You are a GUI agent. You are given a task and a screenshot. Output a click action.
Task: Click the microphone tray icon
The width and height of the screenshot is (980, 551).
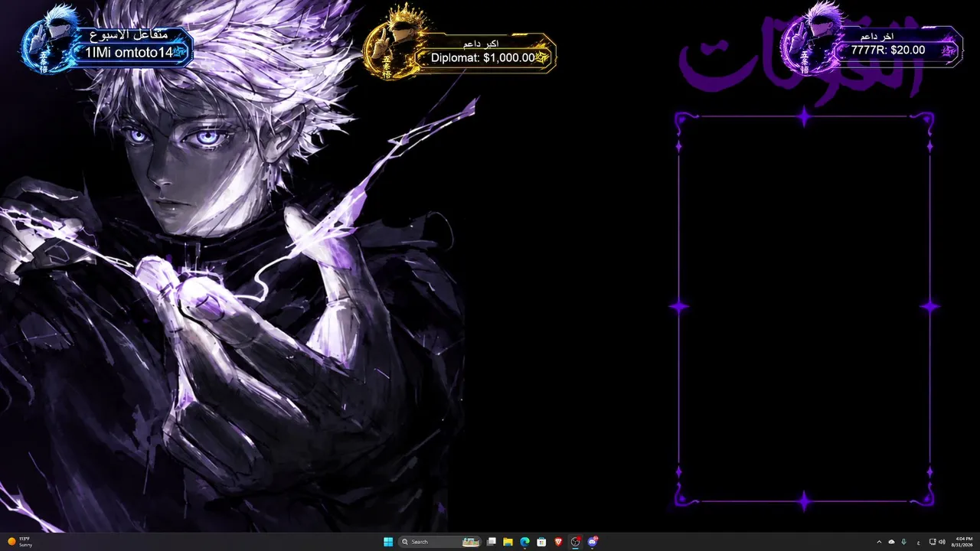coord(904,542)
